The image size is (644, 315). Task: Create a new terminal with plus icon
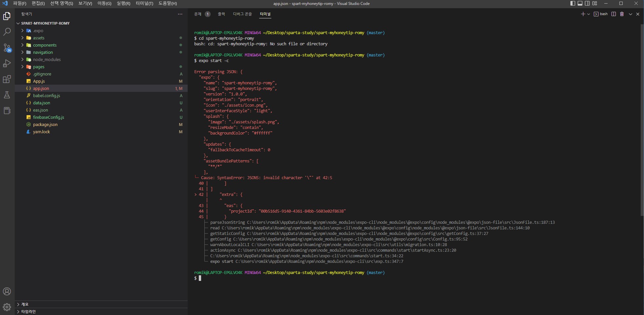click(x=583, y=14)
